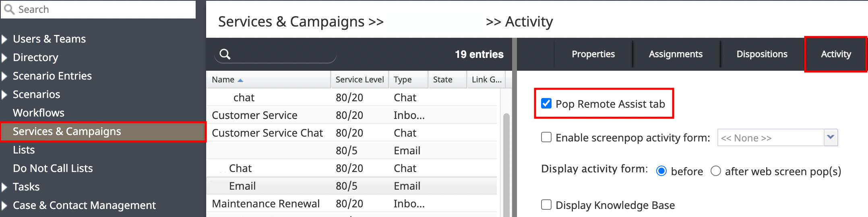Screen dimensions: 868x217
Task: Enable screenpop activity form checkbox
Action: (546, 137)
